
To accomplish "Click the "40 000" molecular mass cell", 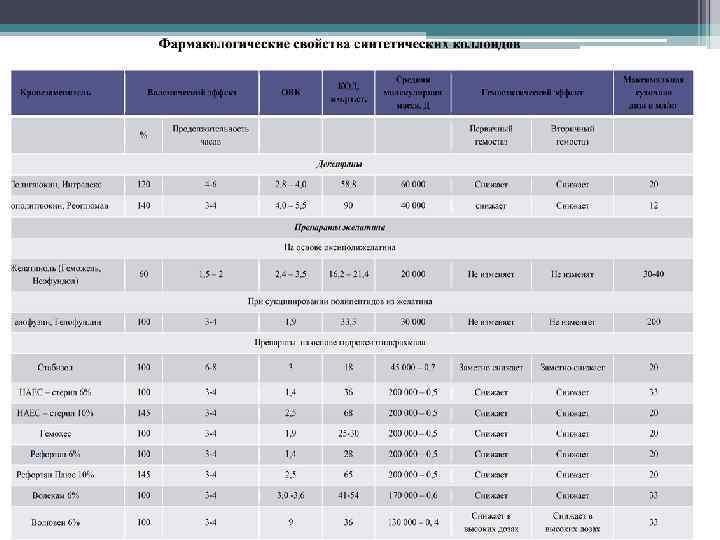I will pos(413,206).
